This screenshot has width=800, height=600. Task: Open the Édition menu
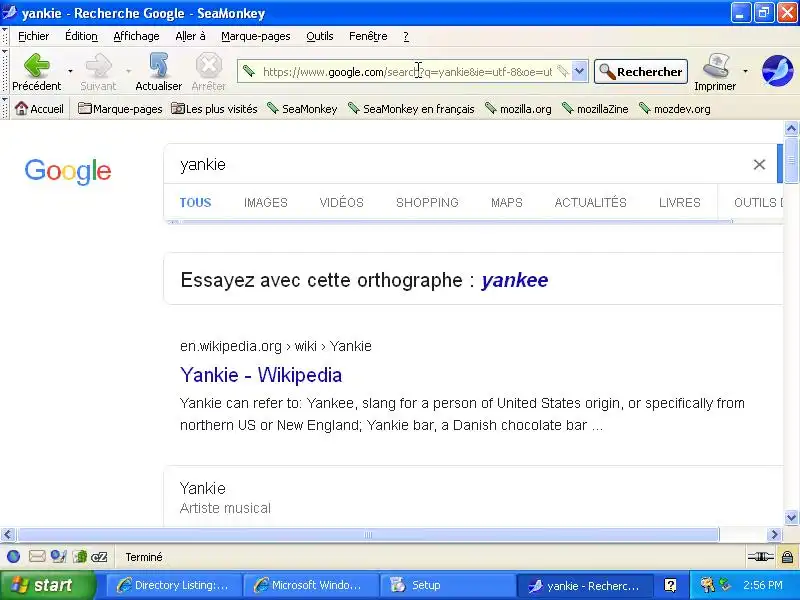click(81, 36)
